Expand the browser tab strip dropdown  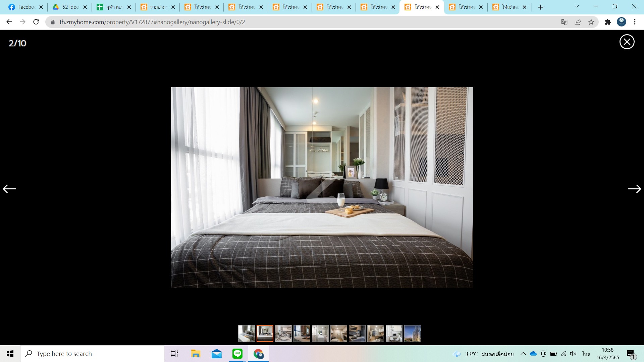(x=576, y=7)
